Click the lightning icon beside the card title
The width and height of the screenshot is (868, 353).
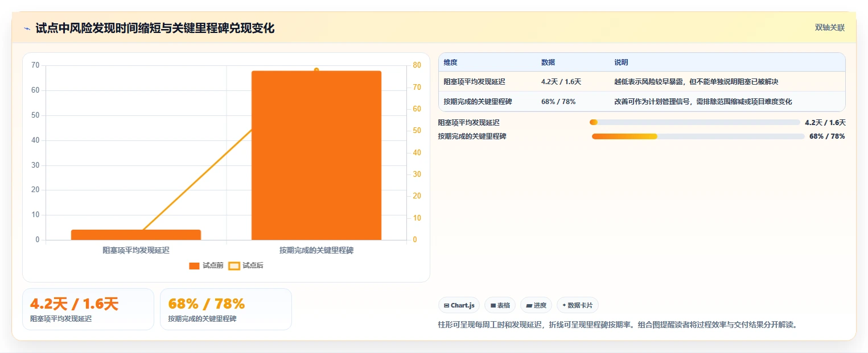pos(27,28)
